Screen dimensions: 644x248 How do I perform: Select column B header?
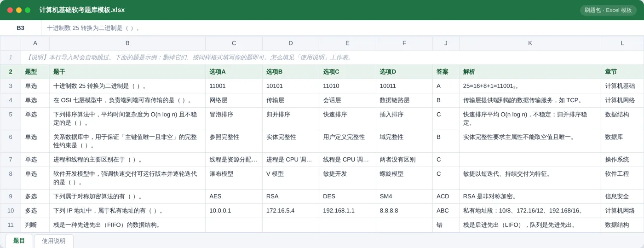(x=127, y=43)
